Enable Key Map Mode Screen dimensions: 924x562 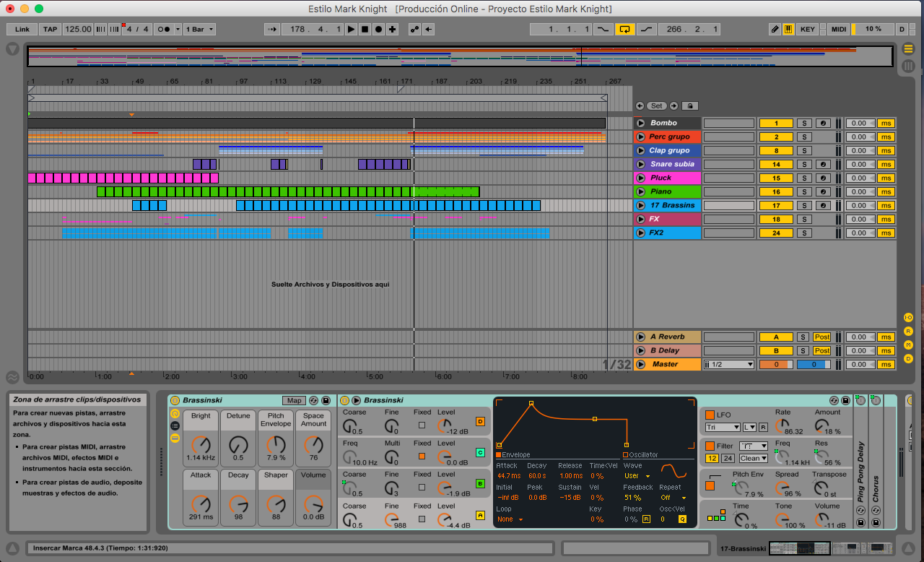click(808, 29)
